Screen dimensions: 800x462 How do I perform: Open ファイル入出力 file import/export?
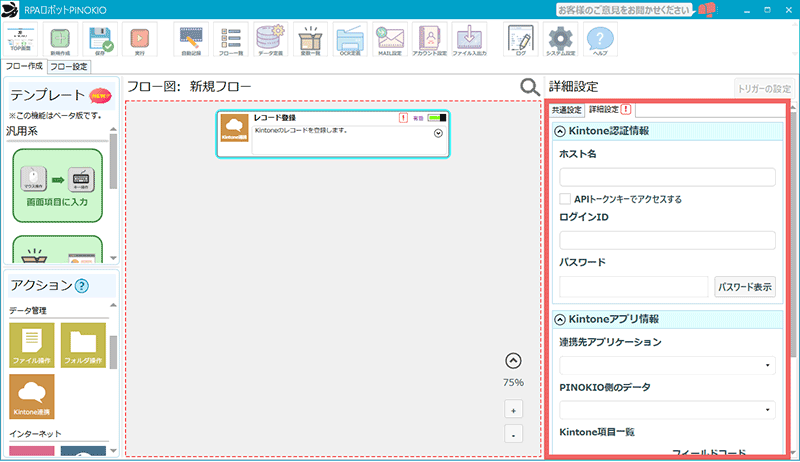(x=469, y=39)
